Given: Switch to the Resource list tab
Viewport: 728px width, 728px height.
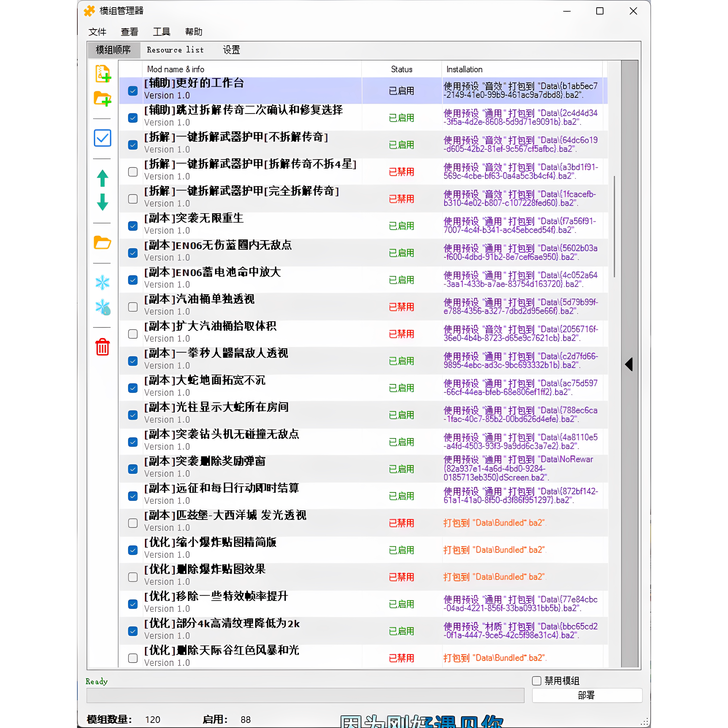Looking at the screenshot, I should 175,50.
